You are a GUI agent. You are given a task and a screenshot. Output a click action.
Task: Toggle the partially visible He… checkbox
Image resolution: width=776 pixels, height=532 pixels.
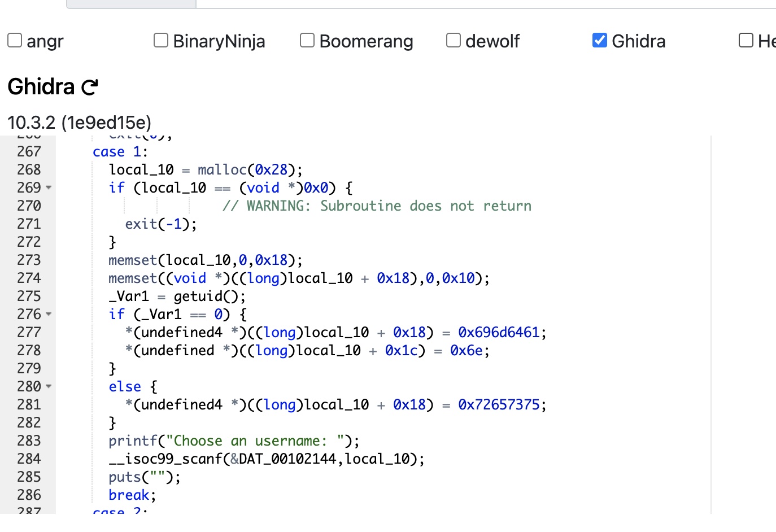(746, 40)
